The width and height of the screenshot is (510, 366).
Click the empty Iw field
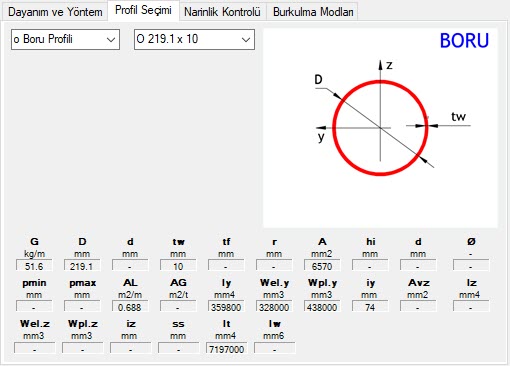click(275, 349)
